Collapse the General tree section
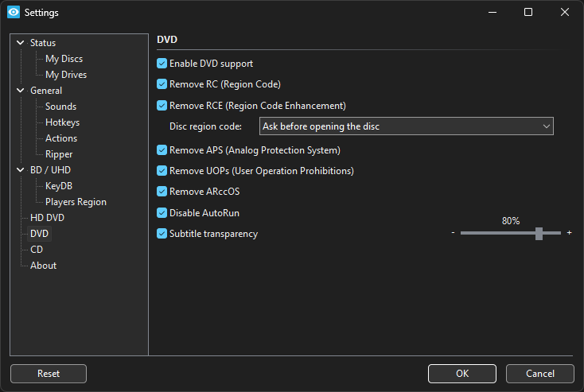The height and width of the screenshot is (392, 584). (x=21, y=91)
